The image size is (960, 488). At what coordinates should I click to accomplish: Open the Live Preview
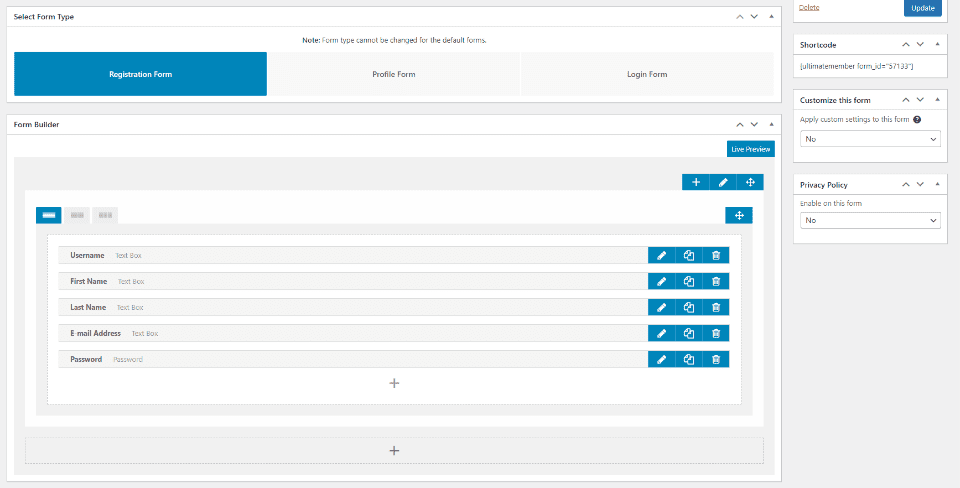point(751,149)
